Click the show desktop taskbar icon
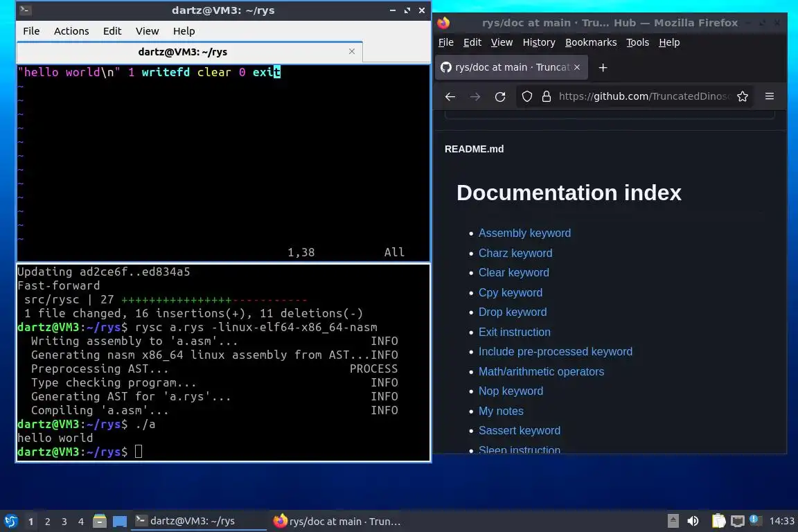This screenshot has height=532, width=798. pos(120,521)
